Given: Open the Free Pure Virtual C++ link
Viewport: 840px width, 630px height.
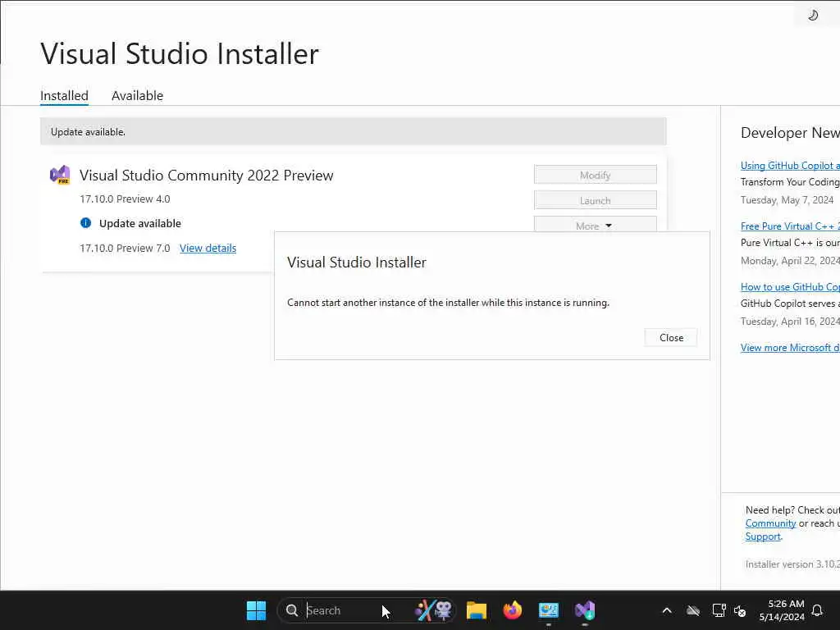Looking at the screenshot, I should (x=790, y=226).
